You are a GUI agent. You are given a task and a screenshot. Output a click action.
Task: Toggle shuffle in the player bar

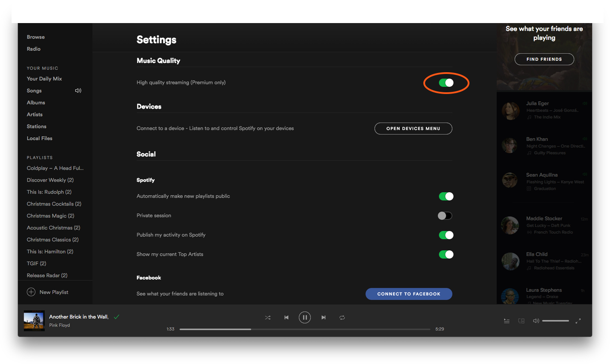click(x=267, y=317)
